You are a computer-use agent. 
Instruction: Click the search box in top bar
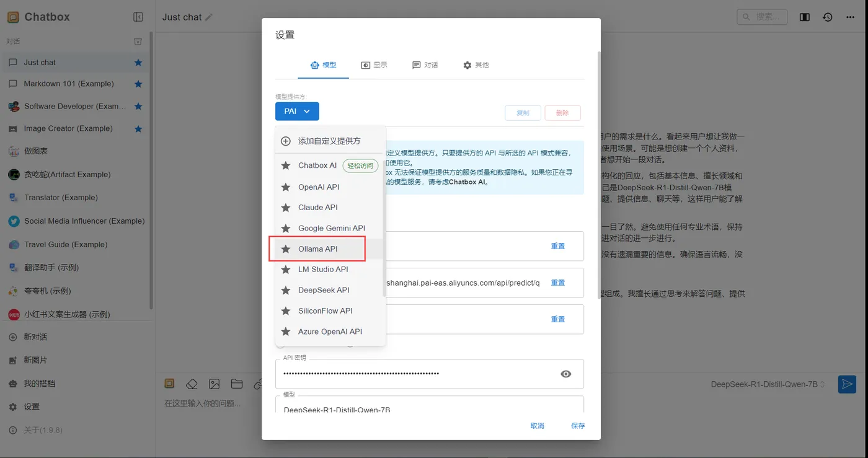(x=762, y=17)
